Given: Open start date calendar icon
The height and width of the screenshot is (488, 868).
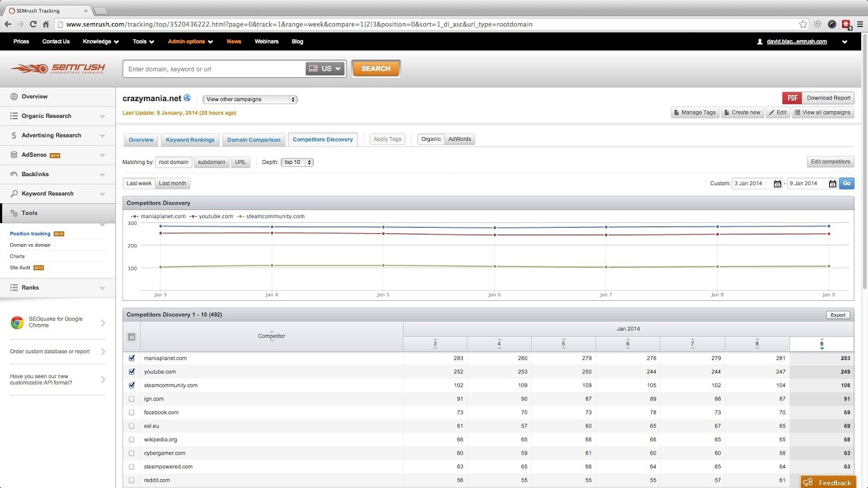Looking at the screenshot, I should 777,184.
